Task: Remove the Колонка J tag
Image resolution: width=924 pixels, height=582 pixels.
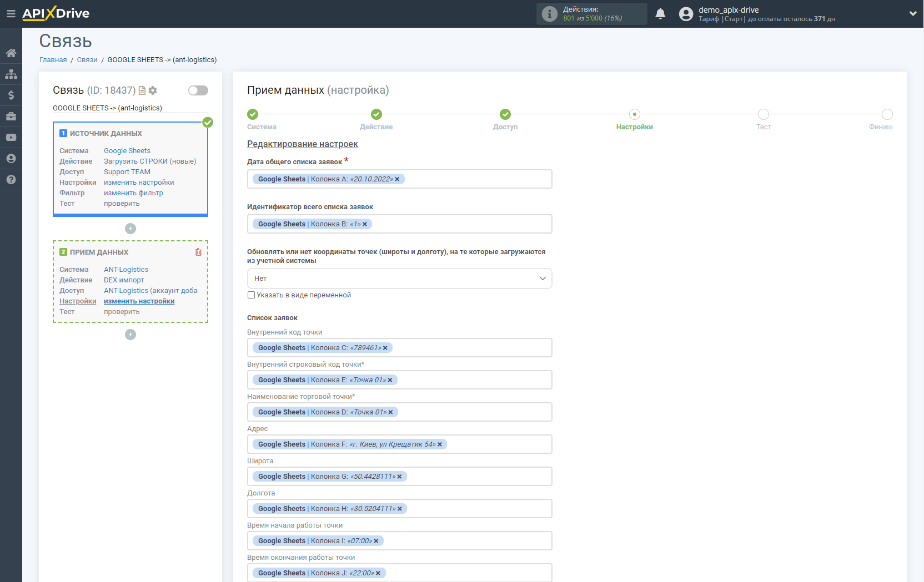Action: (378, 573)
